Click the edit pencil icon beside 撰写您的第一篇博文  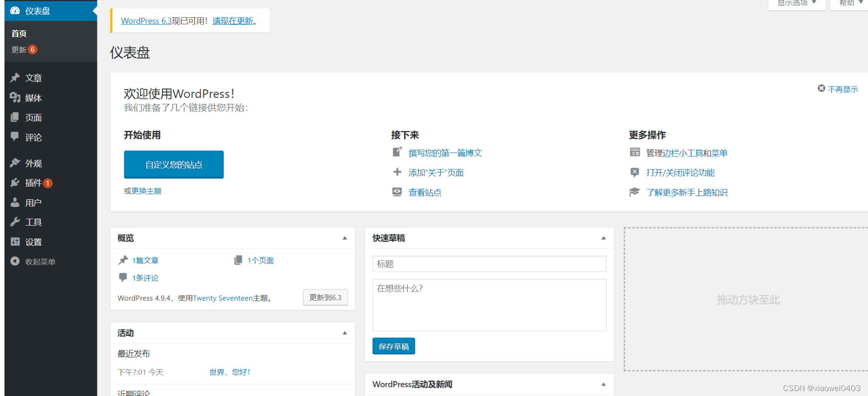pos(397,152)
